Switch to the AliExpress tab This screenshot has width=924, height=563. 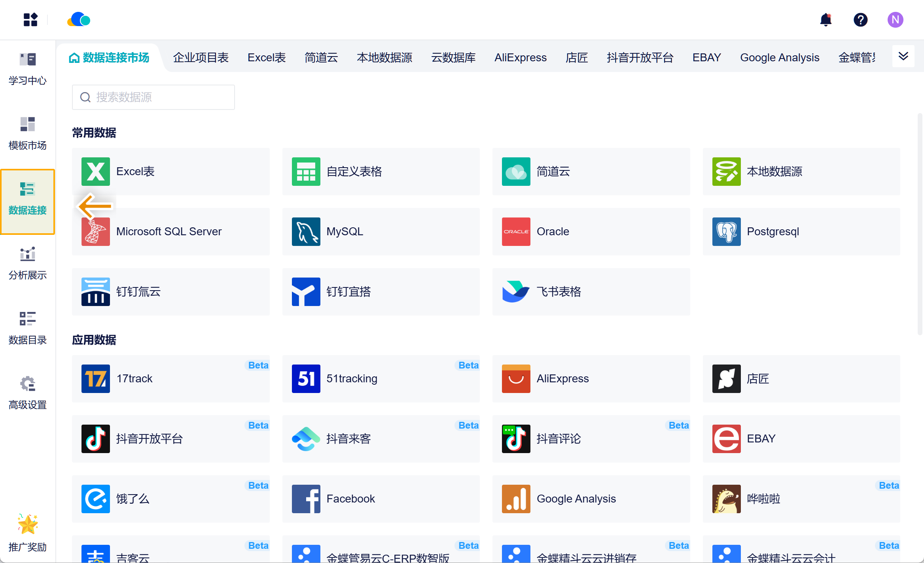[521, 58]
